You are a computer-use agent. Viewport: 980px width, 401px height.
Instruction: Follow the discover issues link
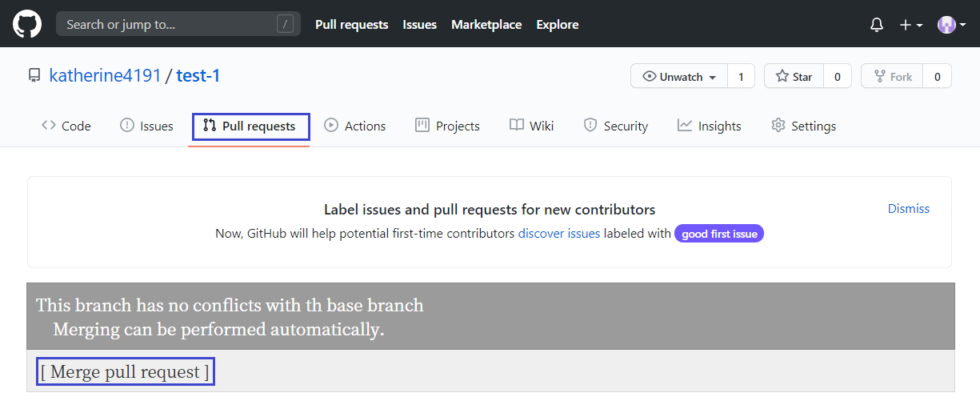(x=559, y=234)
